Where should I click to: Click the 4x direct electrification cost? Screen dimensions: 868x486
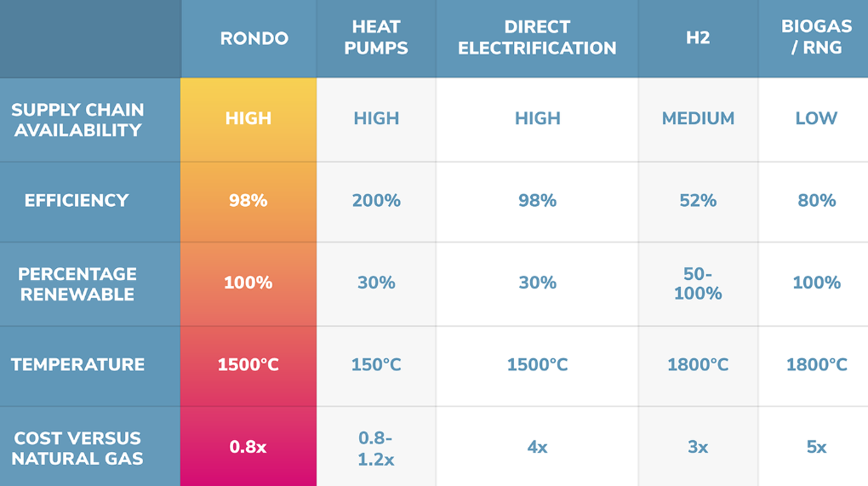point(537,447)
